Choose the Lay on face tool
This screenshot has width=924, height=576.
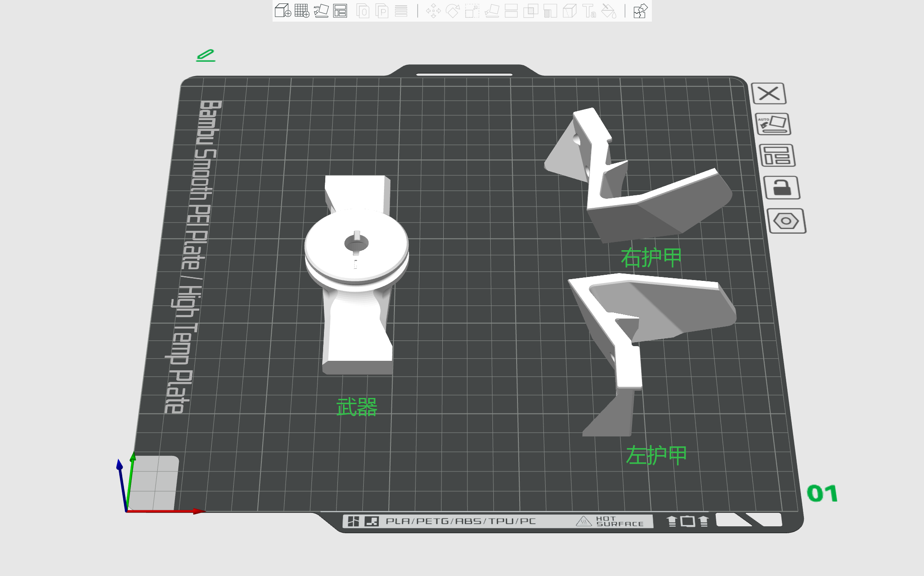click(x=492, y=11)
